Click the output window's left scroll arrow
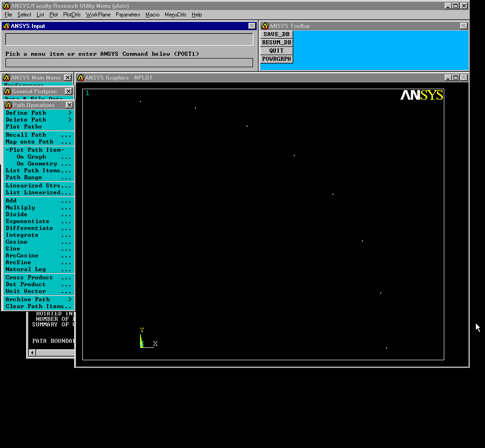 (x=32, y=352)
